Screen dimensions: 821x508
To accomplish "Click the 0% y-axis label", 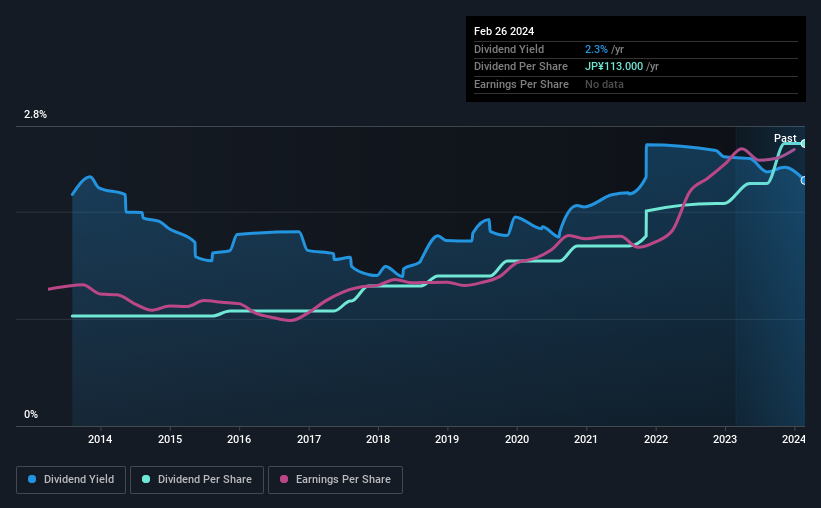I will point(31,414).
